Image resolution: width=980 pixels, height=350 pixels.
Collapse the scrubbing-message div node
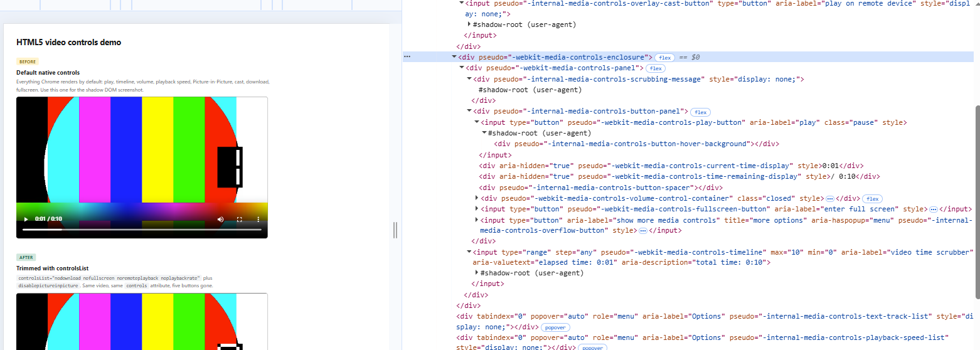pyautogui.click(x=469, y=79)
